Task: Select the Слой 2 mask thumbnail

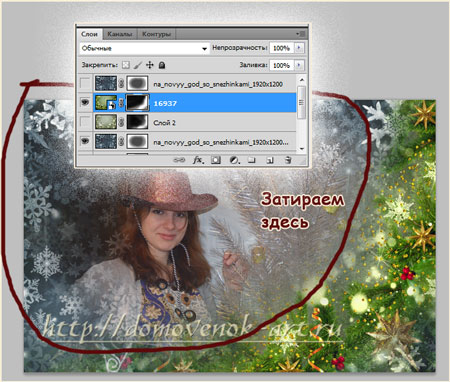Action: pos(137,122)
